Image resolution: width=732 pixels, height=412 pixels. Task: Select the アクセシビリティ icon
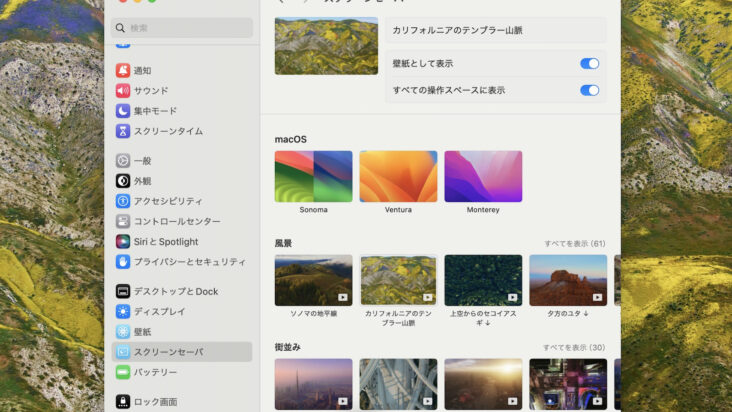click(123, 201)
